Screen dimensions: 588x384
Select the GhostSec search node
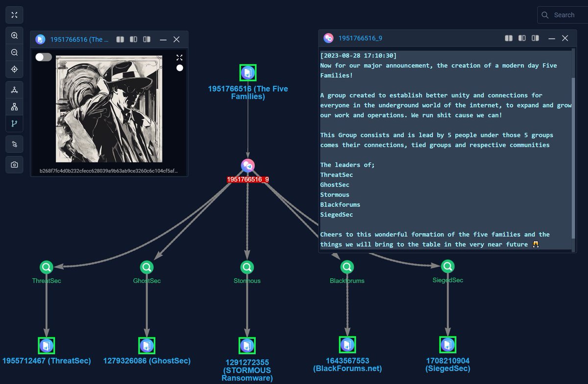click(x=147, y=267)
